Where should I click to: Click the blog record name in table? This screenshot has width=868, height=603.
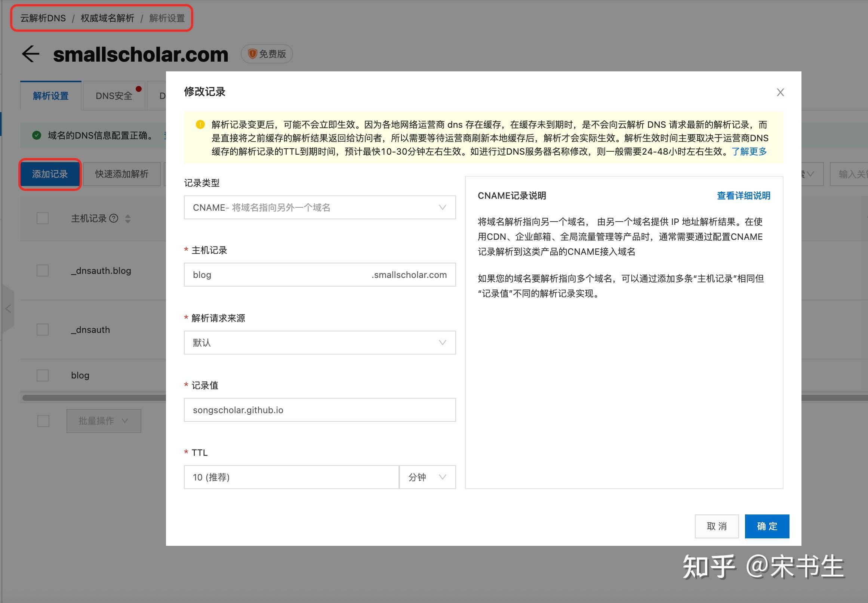80,375
